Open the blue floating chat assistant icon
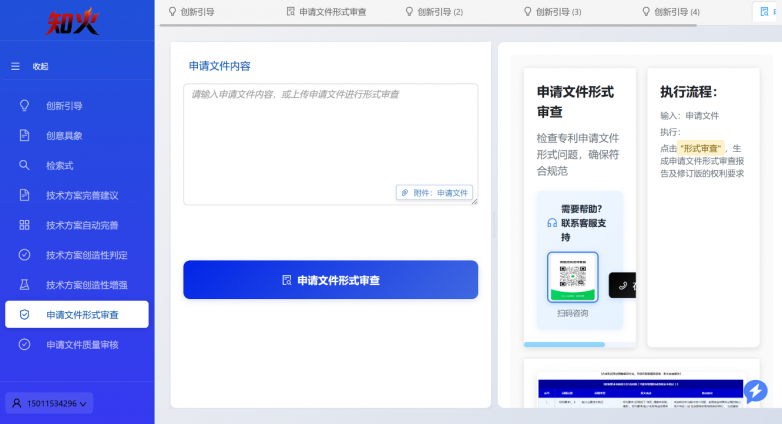Image resolution: width=782 pixels, height=424 pixels. point(755,391)
